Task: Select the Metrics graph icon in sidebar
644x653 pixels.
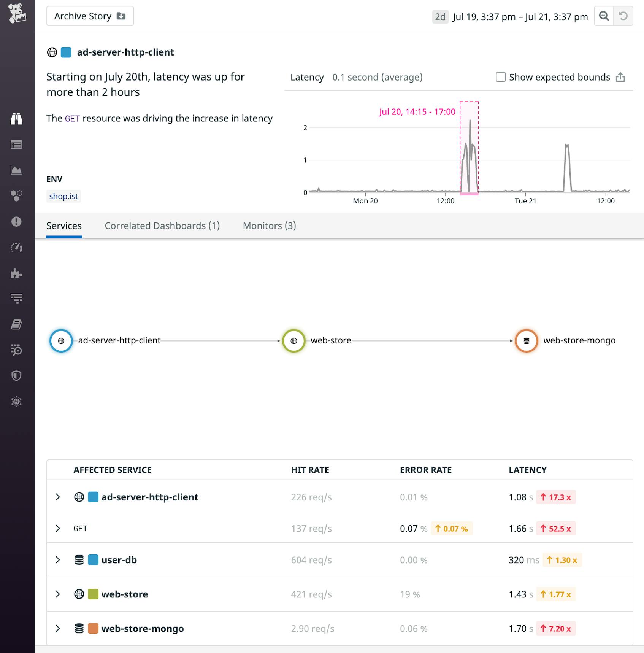Action: pyautogui.click(x=17, y=170)
